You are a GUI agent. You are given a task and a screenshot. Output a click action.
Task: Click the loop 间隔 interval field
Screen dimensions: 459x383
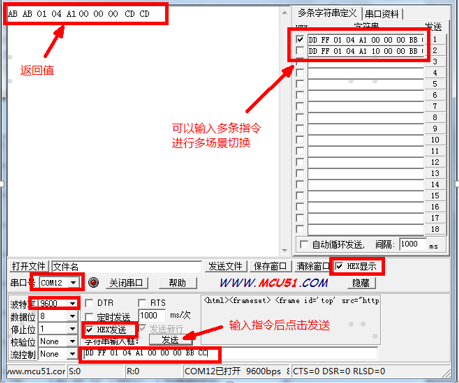(413, 244)
